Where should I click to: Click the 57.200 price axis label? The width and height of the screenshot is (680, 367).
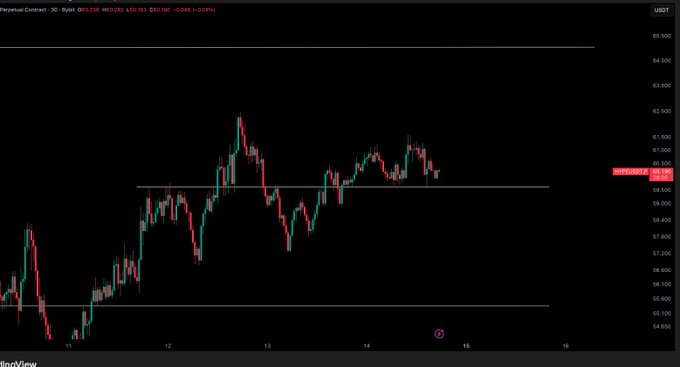coord(661,253)
